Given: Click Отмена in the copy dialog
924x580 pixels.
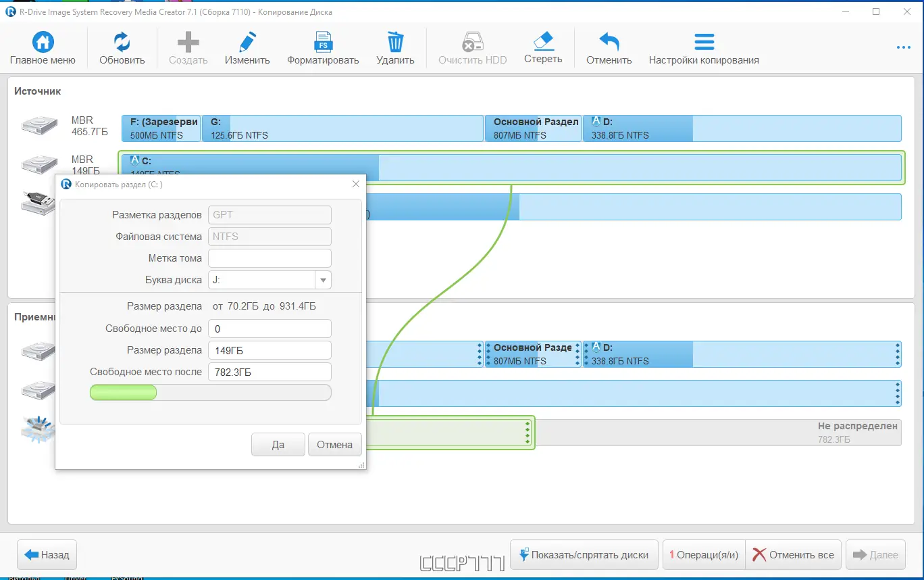Looking at the screenshot, I should coord(335,445).
